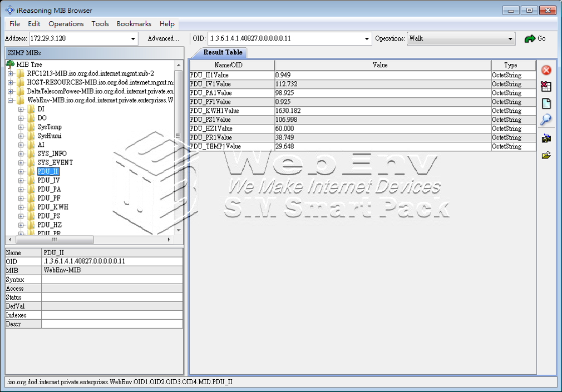The height and width of the screenshot is (392, 562).
Task: Sort by the Name/OID column header
Action: [232, 65]
